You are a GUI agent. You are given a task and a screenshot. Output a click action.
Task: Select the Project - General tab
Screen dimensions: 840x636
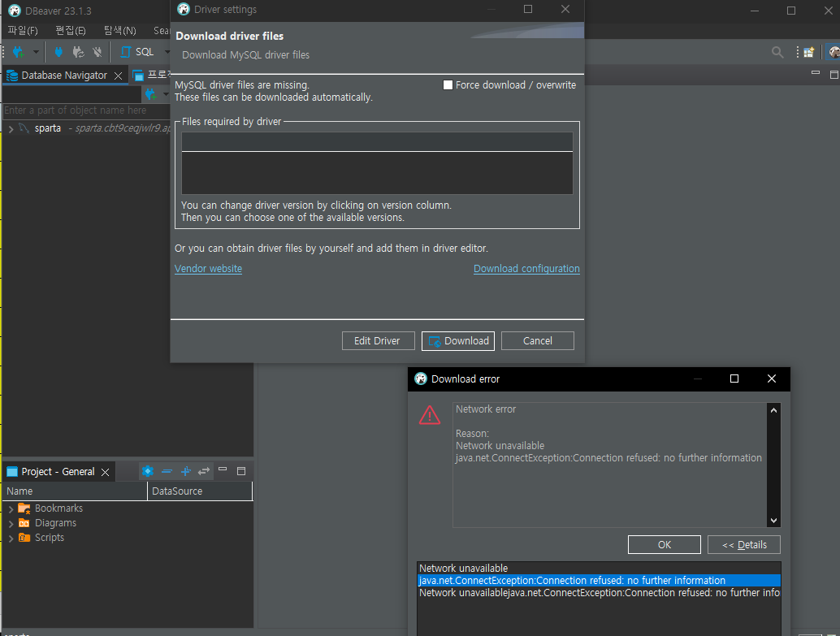click(58, 471)
